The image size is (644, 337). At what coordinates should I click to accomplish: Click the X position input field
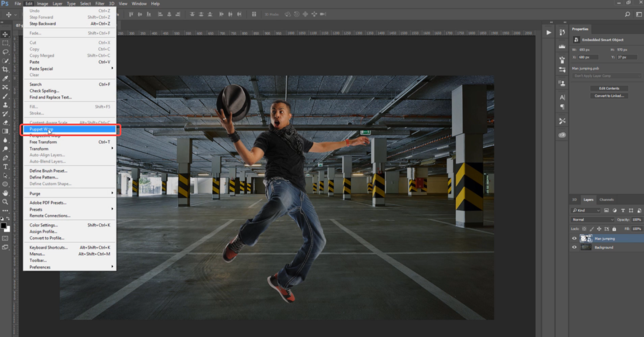click(589, 57)
